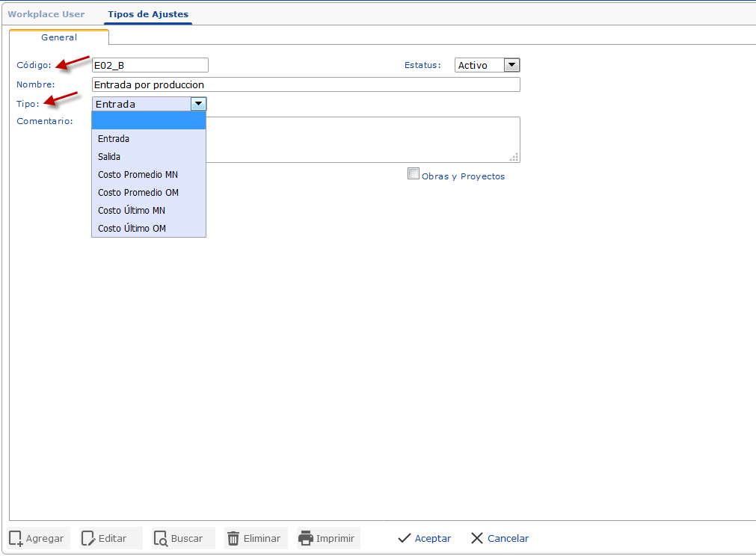Select the blank option in Tipo list
Viewport: 756px width, 556px height.
point(148,121)
